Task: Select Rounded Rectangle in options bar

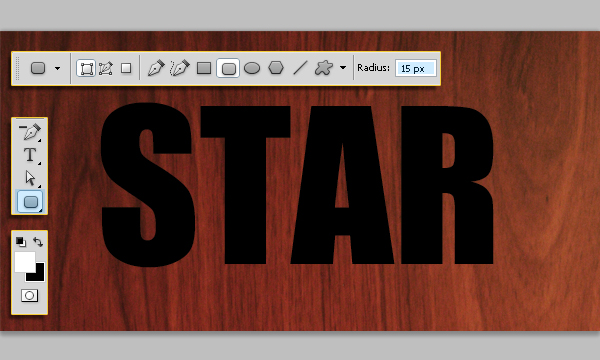Action: [228, 68]
